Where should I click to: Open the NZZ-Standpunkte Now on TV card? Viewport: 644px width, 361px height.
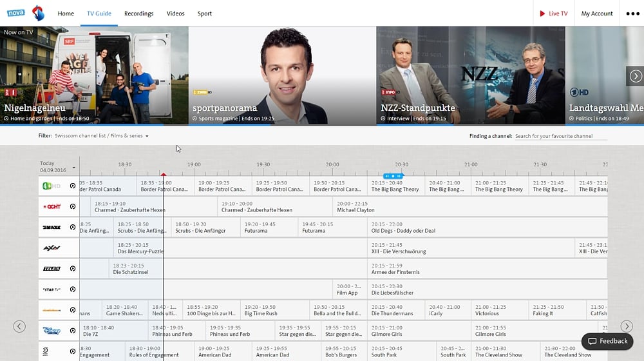471,75
